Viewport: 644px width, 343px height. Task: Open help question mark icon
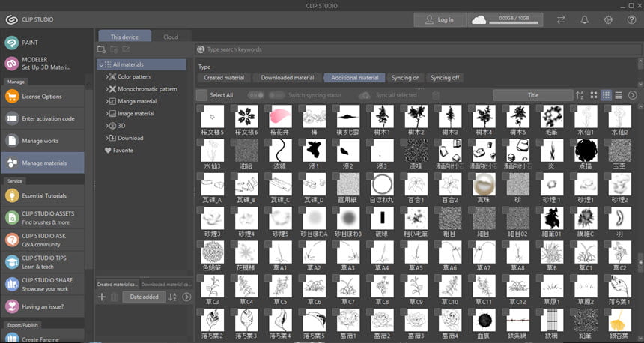tap(632, 19)
